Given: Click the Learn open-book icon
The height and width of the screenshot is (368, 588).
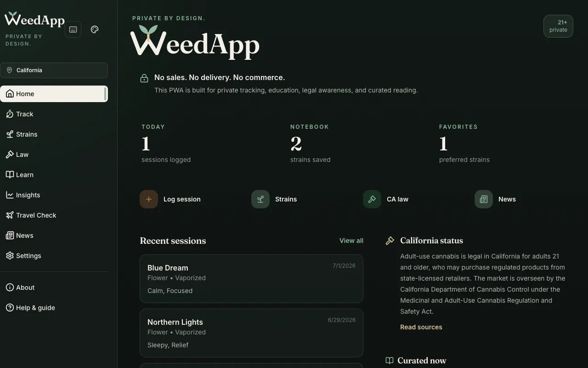Looking at the screenshot, I should coord(10,175).
